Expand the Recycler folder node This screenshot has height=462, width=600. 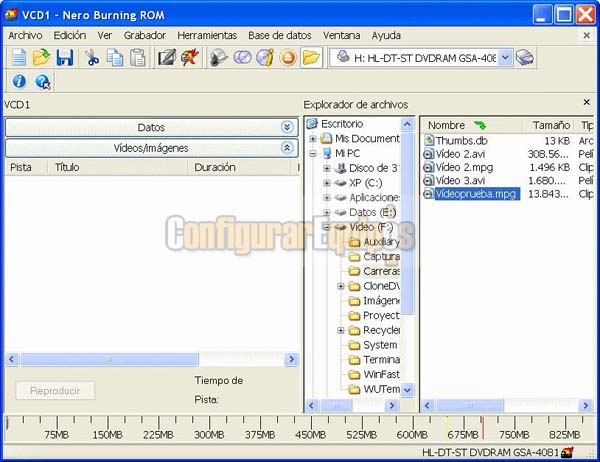341,330
